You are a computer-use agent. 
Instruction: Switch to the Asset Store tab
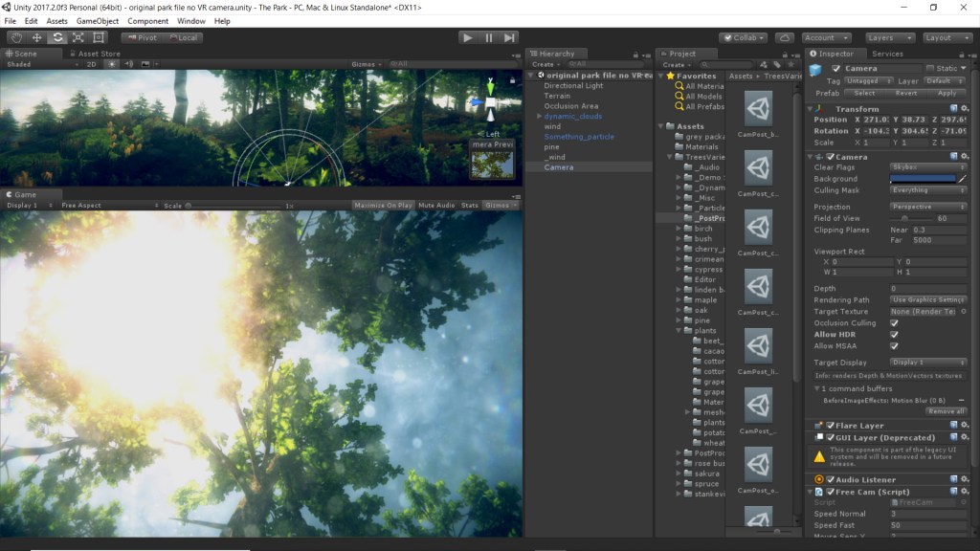click(99, 54)
